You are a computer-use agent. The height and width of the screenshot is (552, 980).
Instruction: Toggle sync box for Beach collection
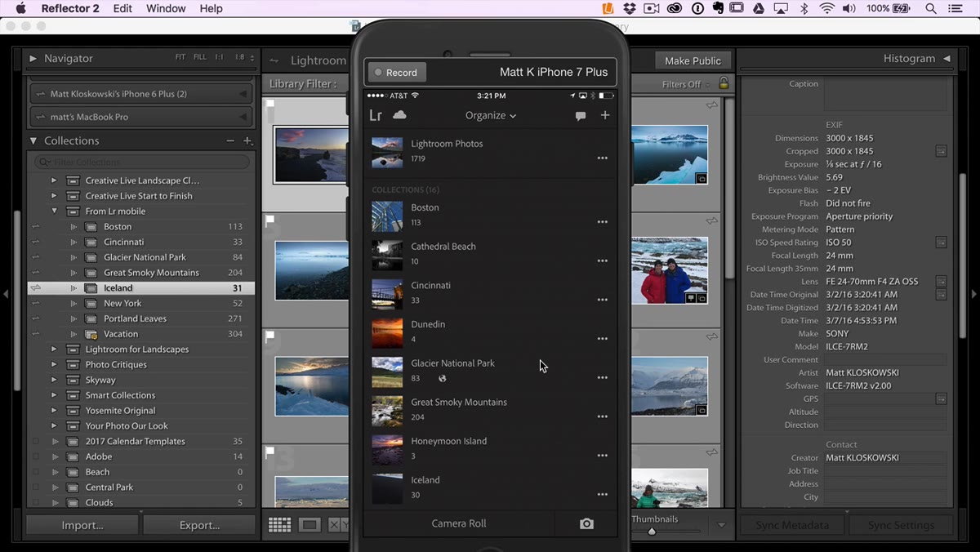35,472
